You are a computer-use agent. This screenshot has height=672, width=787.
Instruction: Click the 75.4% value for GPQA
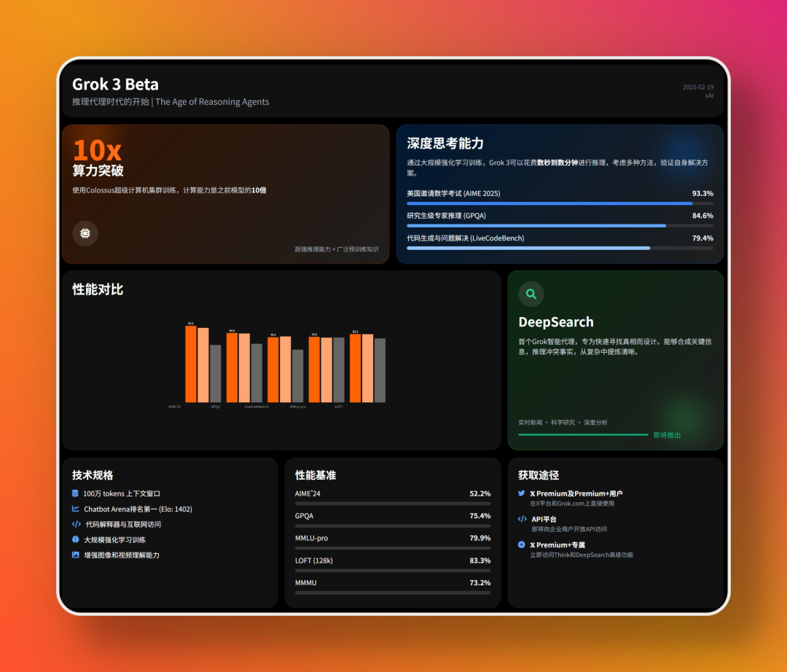(479, 515)
